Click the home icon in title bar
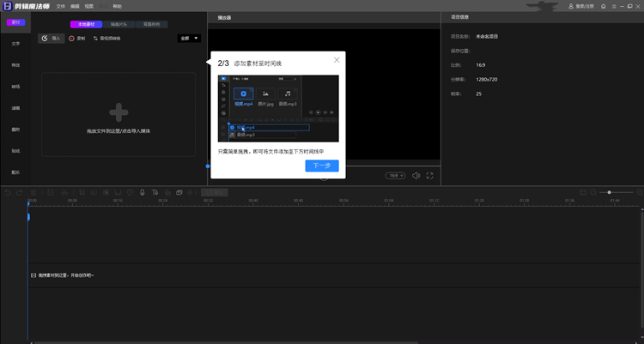The height and width of the screenshot is (344, 644). (x=603, y=6)
